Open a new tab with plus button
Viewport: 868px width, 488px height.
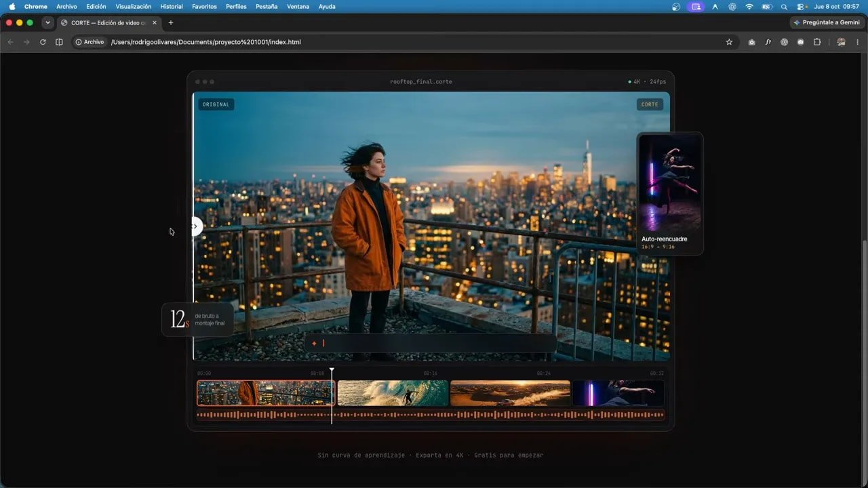click(x=170, y=22)
